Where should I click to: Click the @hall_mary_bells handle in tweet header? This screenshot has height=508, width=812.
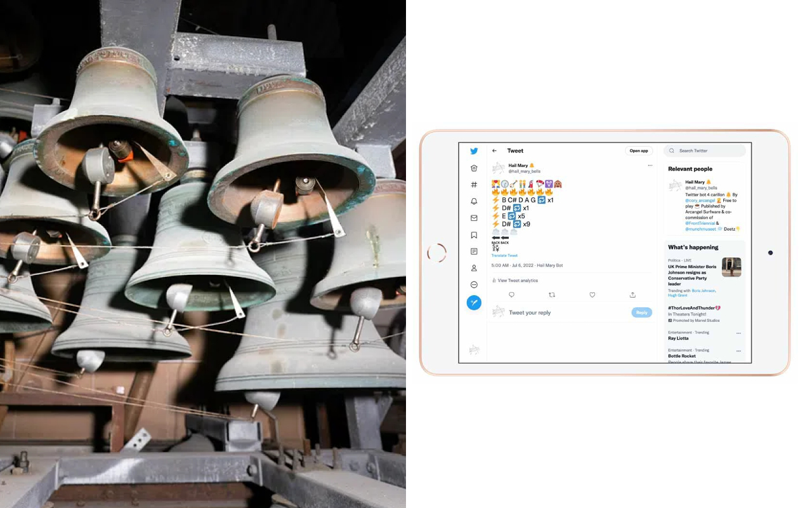pos(525,171)
